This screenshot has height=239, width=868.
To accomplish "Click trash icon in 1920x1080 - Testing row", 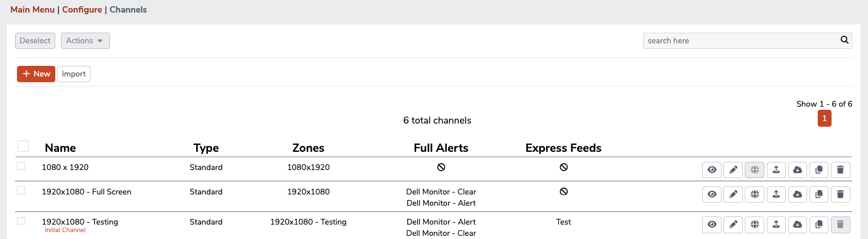I will (840, 224).
